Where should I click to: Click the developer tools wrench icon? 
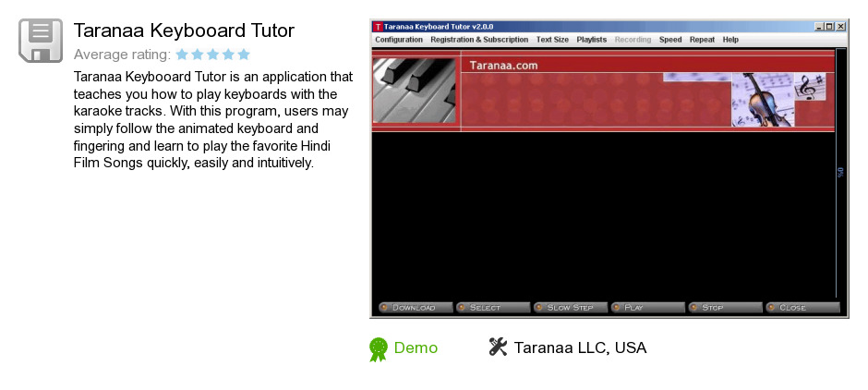498,347
